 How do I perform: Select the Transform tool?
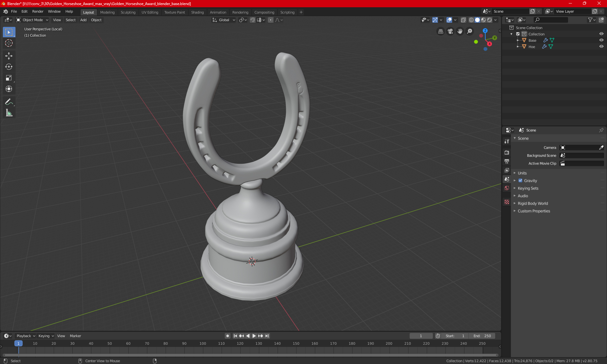tap(9, 89)
